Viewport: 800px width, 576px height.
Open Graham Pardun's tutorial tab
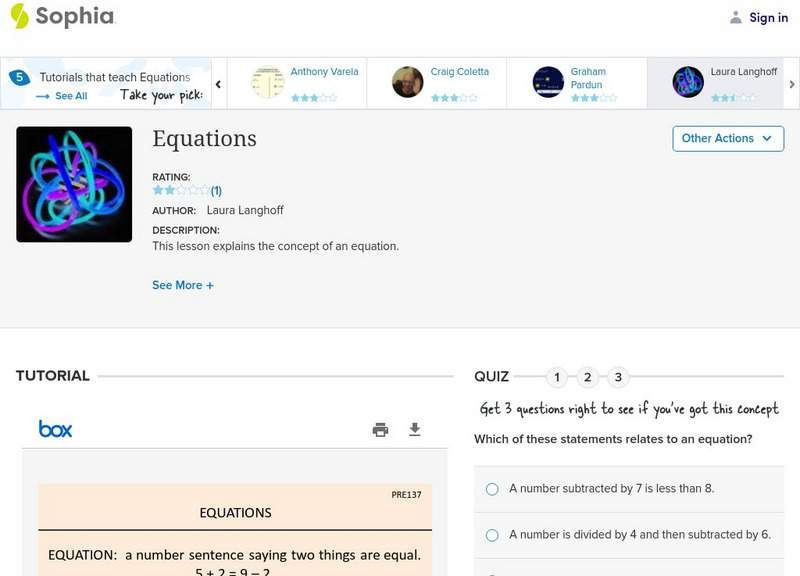point(576,82)
